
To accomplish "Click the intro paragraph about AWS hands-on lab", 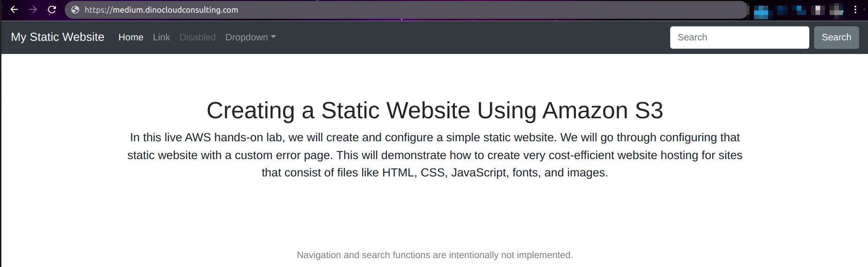I will click(435, 155).
